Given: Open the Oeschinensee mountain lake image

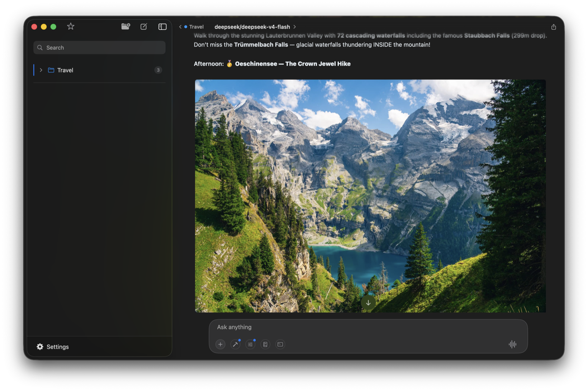Looking at the screenshot, I should pos(370,196).
